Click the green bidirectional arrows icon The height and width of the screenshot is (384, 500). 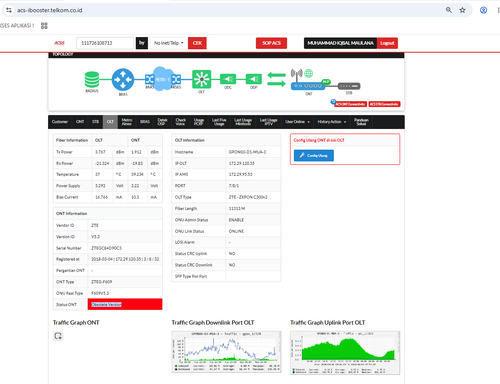[x=276, y=79]
